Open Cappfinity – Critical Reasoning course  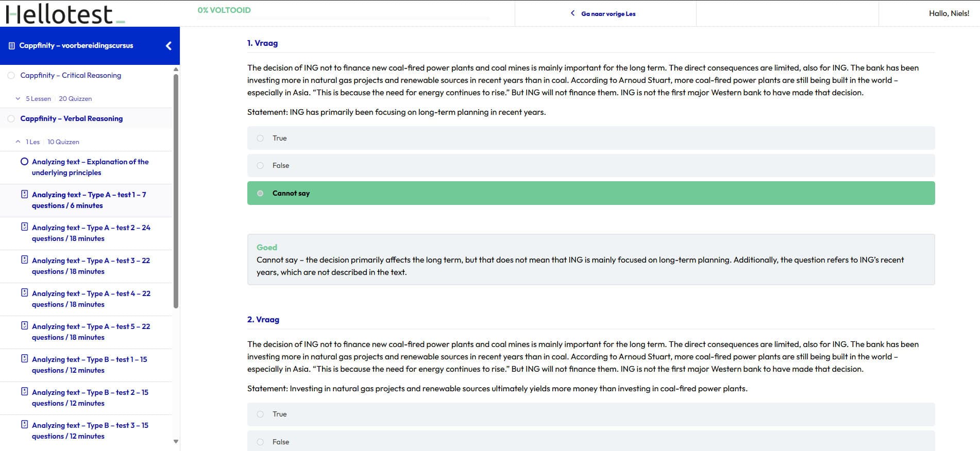pos(71,75)
